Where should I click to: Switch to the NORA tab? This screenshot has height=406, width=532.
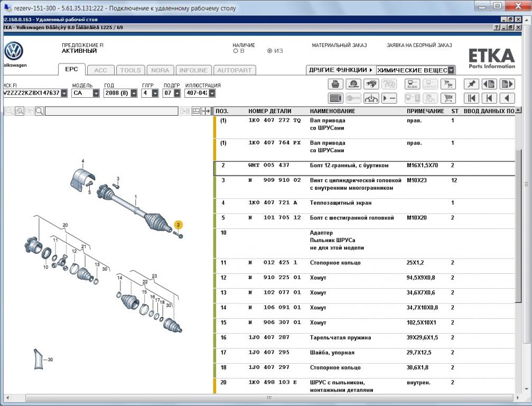(x=160, y=70)
